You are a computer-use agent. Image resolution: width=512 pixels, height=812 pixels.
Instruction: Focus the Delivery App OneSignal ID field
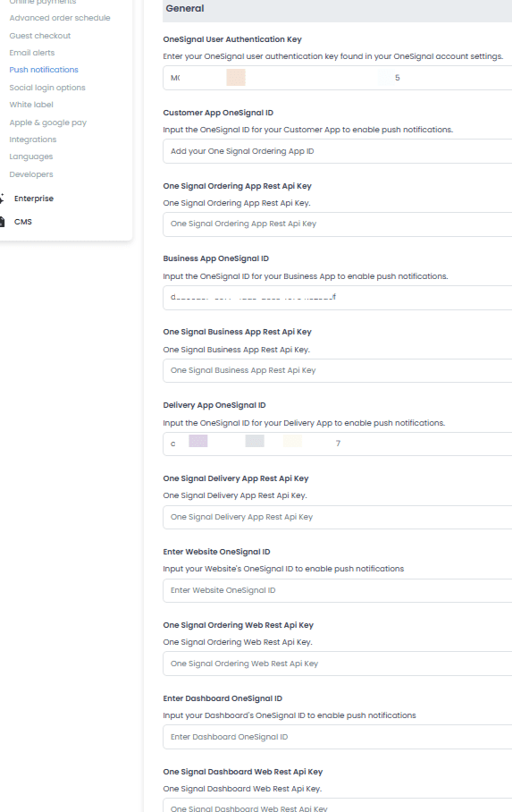tap(338, 444)
